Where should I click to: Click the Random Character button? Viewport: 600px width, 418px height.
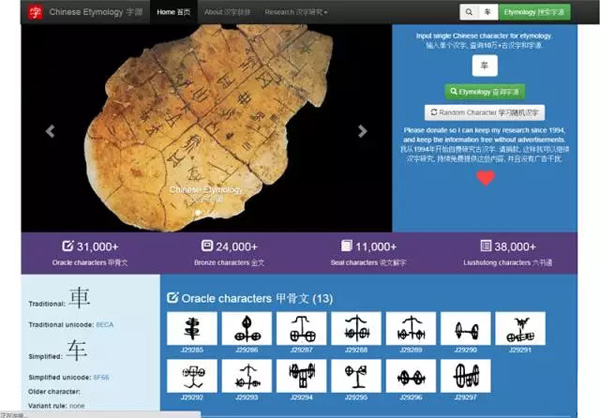485,113
